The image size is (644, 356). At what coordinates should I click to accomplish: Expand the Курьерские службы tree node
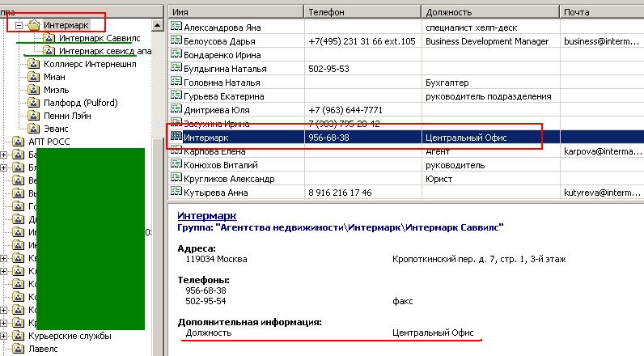[x=3, y=336]
